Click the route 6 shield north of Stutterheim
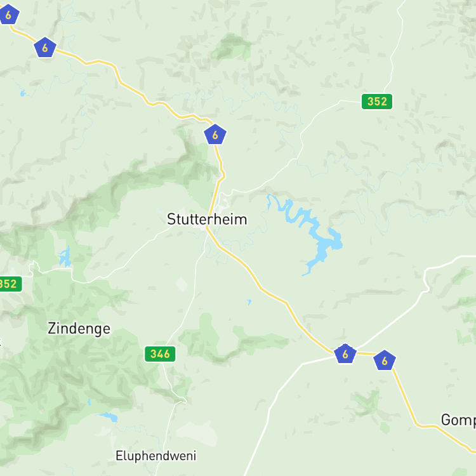The height and width of the screenshot is (476, 476). point(215,135)
